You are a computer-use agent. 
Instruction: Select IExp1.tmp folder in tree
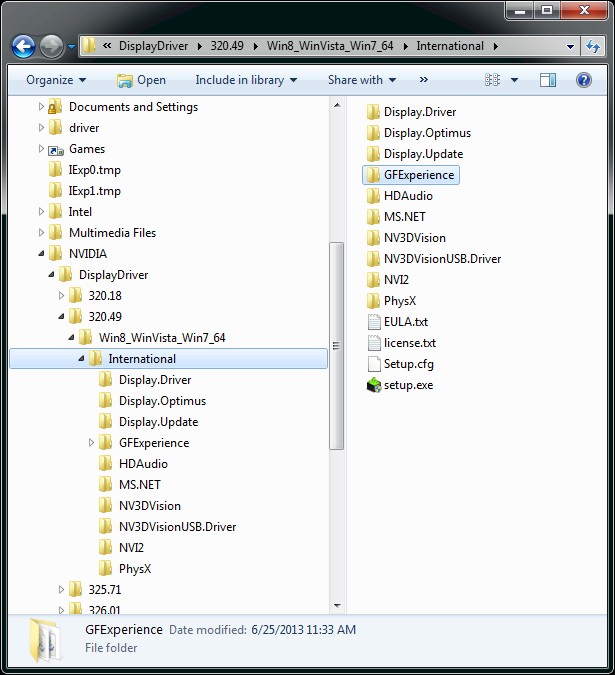point(95,191)
